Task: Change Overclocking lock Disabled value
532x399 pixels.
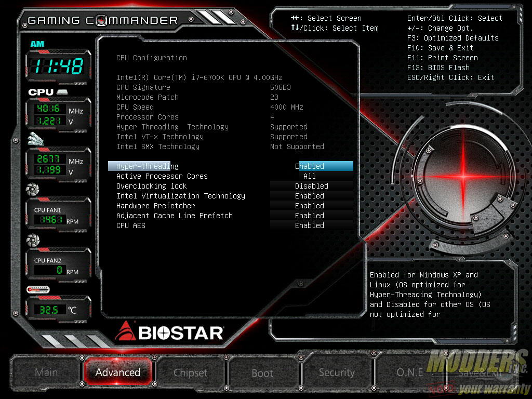Action: click(312, 186)
